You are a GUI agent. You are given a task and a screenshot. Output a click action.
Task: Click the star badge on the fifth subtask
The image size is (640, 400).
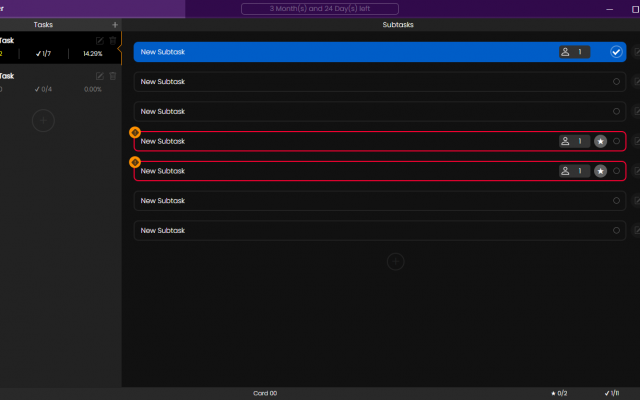(x=600, y=172)
